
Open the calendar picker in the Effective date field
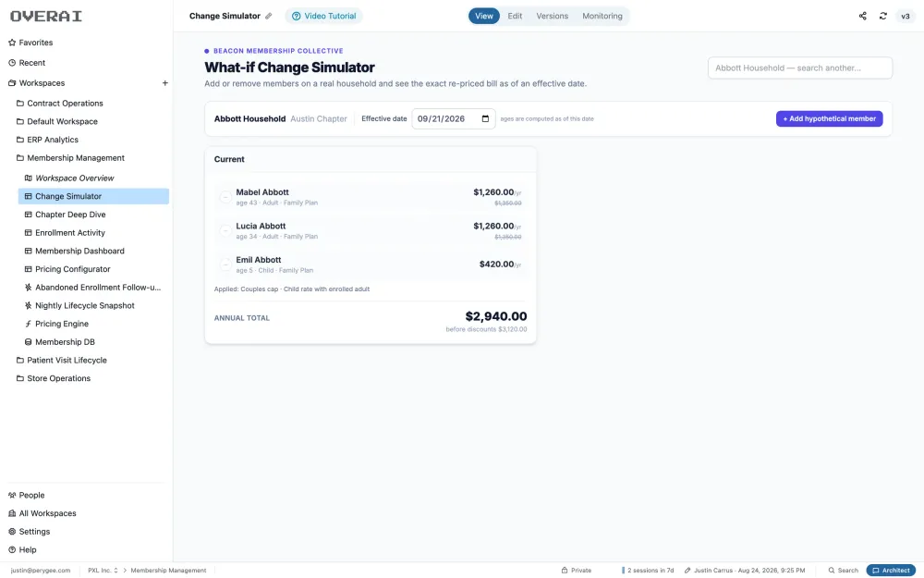(486, 118)
